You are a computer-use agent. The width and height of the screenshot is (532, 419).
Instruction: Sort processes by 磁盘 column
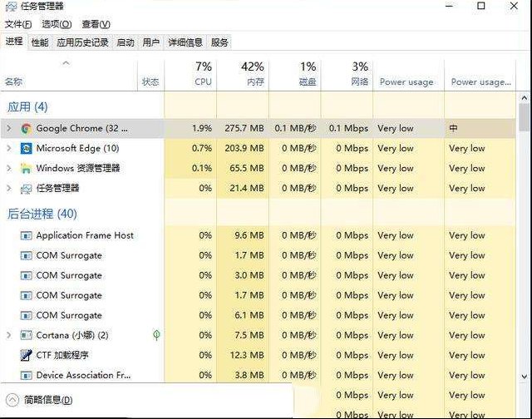[295, 76]
